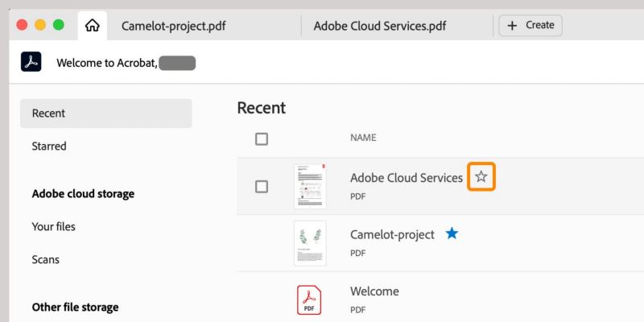Click the Welcome file name
Screen dimensions: 644x322
point(374,291)
